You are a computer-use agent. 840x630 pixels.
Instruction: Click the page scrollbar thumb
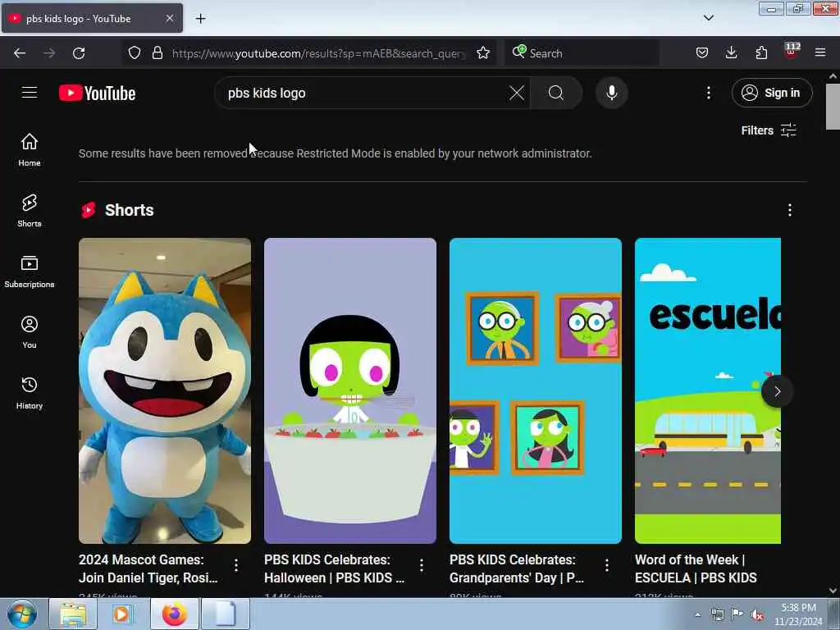(833, 107)
